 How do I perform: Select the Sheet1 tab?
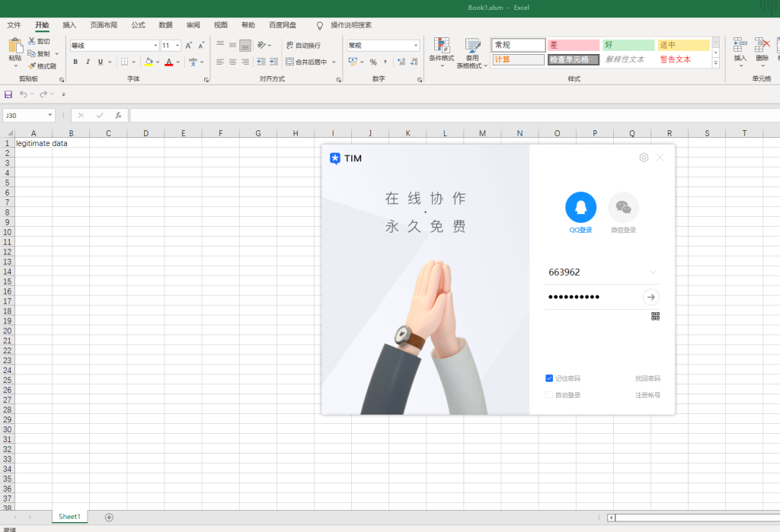(x=69, y=517)
